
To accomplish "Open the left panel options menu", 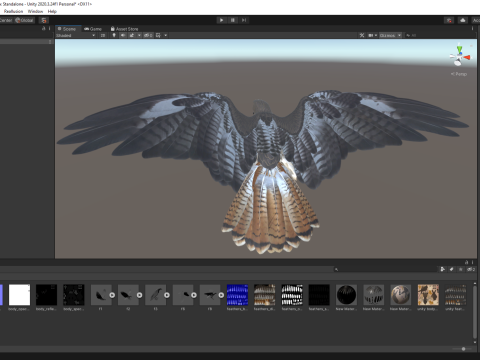I will [x=49, y=29].
